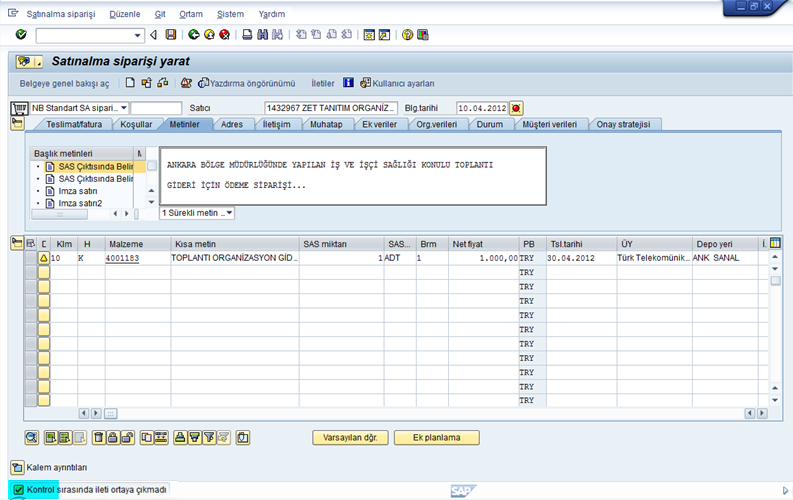Collapse the item overview section icon
The width and height of the screenshot is (793, 500).
17,243
